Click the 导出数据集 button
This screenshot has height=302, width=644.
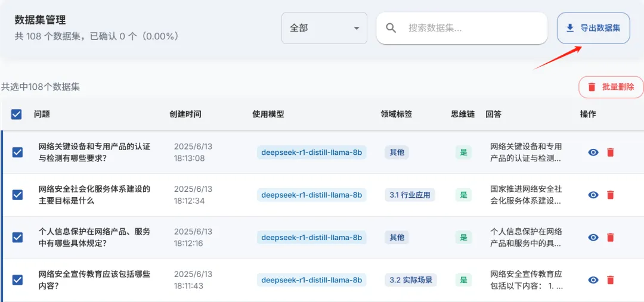tap(593, 28)
